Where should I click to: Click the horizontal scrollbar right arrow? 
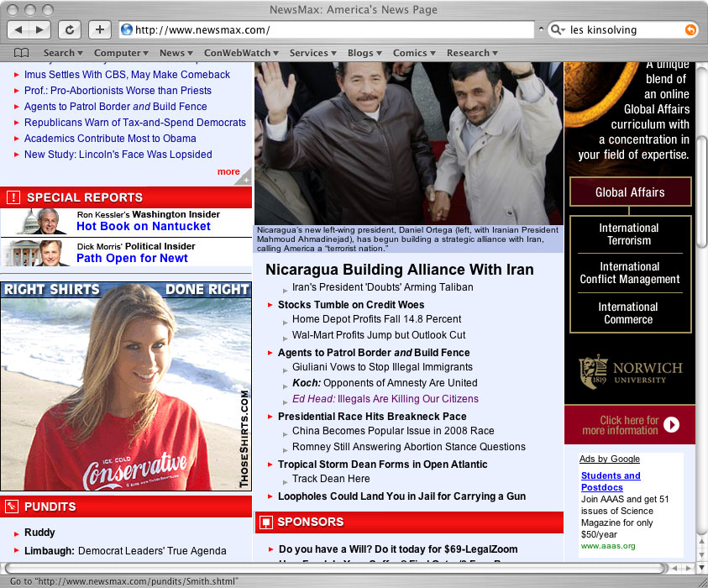point(689,568)
